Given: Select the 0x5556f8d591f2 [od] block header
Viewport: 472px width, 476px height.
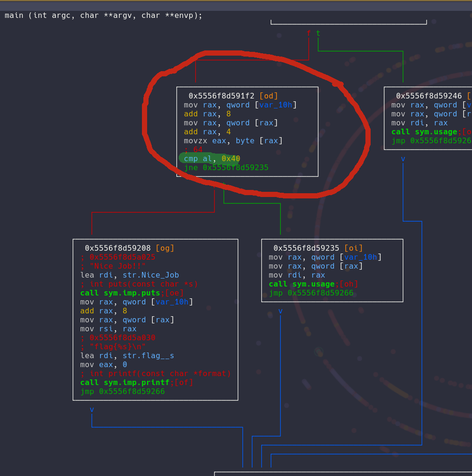Looking at the screenshot, I should coord(233,96).
